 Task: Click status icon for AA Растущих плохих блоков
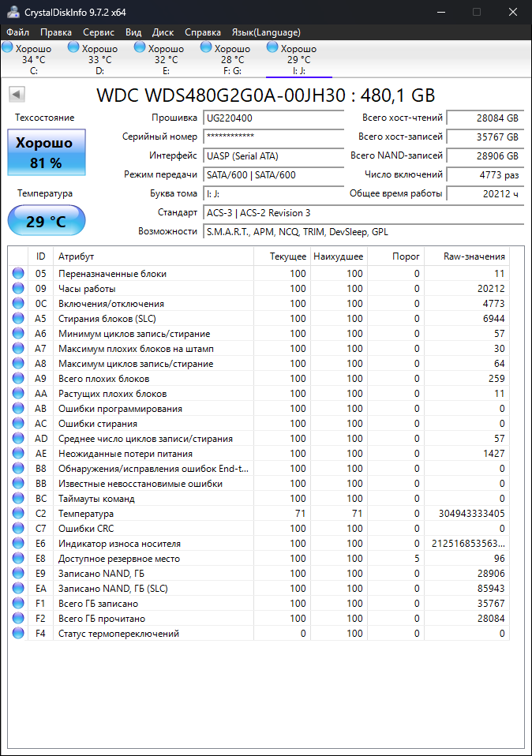(x=18, y=393)
